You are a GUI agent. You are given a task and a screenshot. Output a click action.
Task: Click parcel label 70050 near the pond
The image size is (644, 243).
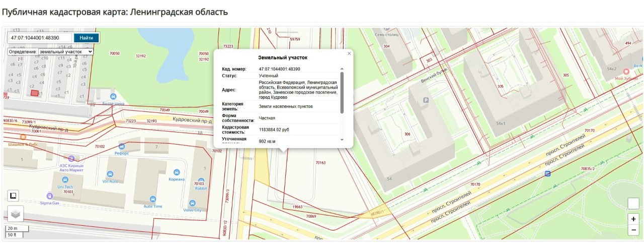pos(114,53)
